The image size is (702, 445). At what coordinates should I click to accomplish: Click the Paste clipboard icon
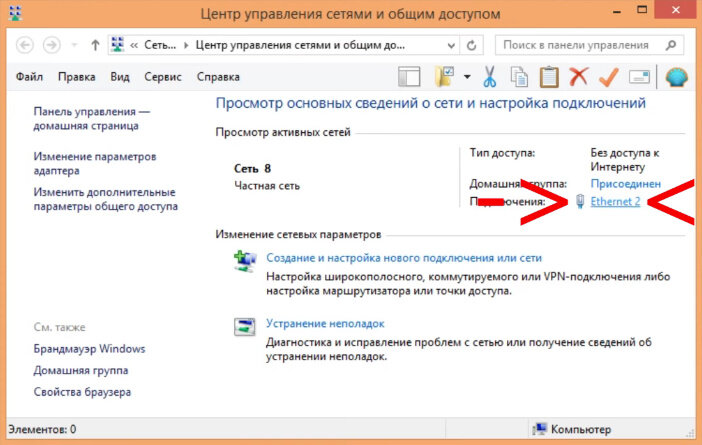(x=549, y=77)
